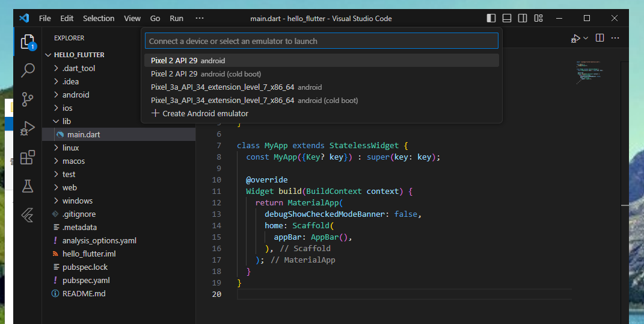The width and height of the screenshot is (644, 324).
Task: Open the File menu
Action: 44,19
